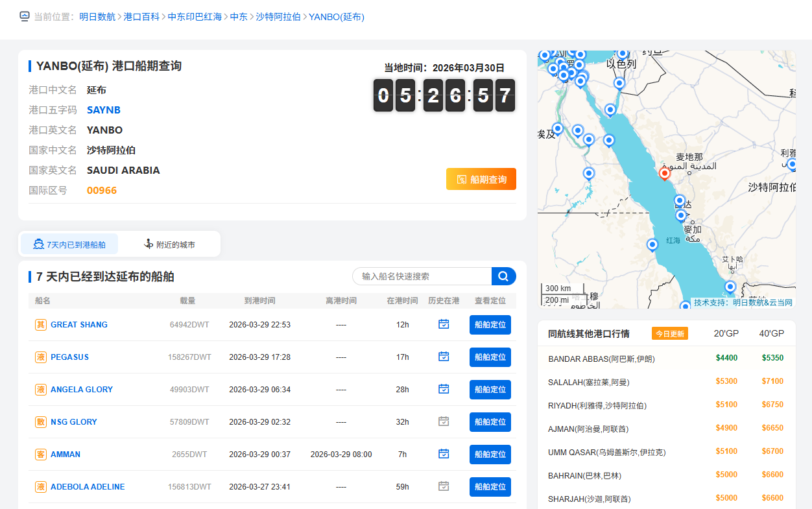Switch to the 附近的城市 tab
Viewport: 812px width, 509px height.
click(169, 244)
